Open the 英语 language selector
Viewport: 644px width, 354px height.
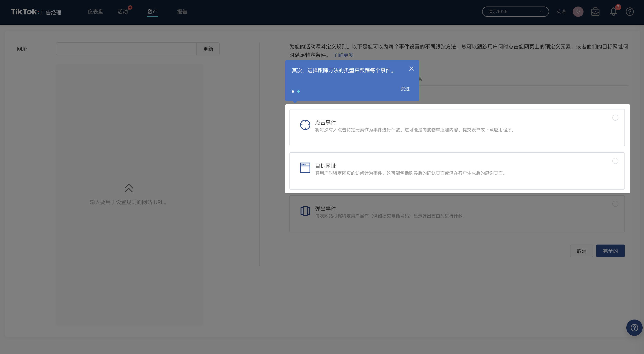tap(561, 12)
